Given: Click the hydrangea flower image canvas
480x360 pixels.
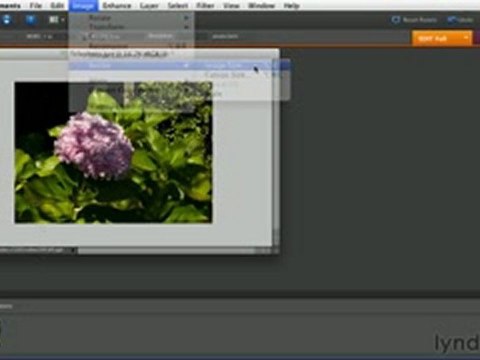Looking at the screenshot, I should coord(113,153).
